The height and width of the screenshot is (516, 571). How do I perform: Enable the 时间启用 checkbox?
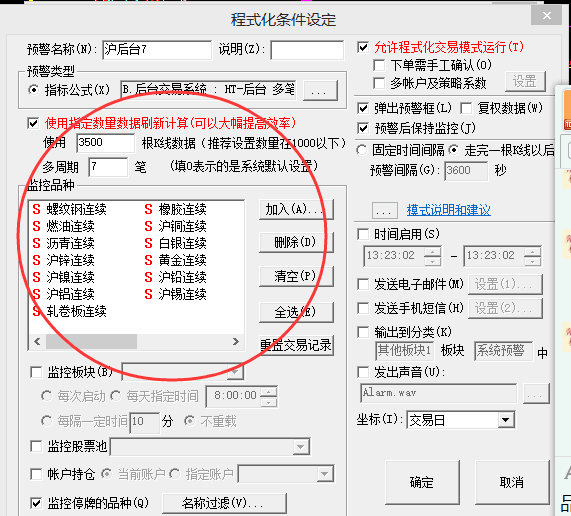363,234
